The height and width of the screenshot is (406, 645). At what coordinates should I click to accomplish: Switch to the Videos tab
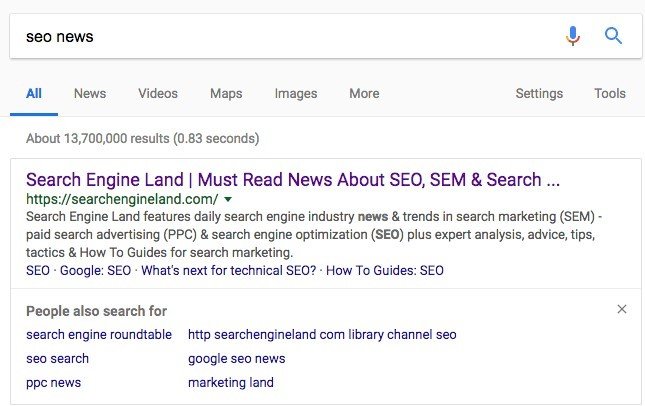pyautogui.click(x=158, y=93)
